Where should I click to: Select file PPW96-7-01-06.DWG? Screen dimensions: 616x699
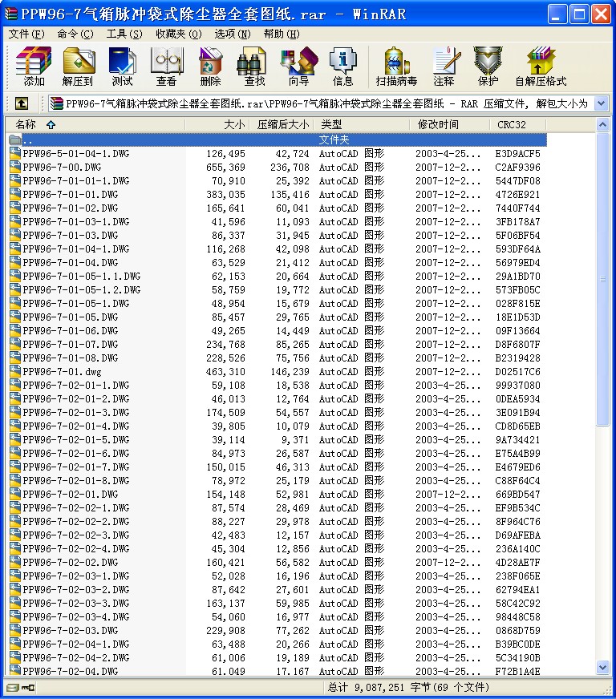71,331
